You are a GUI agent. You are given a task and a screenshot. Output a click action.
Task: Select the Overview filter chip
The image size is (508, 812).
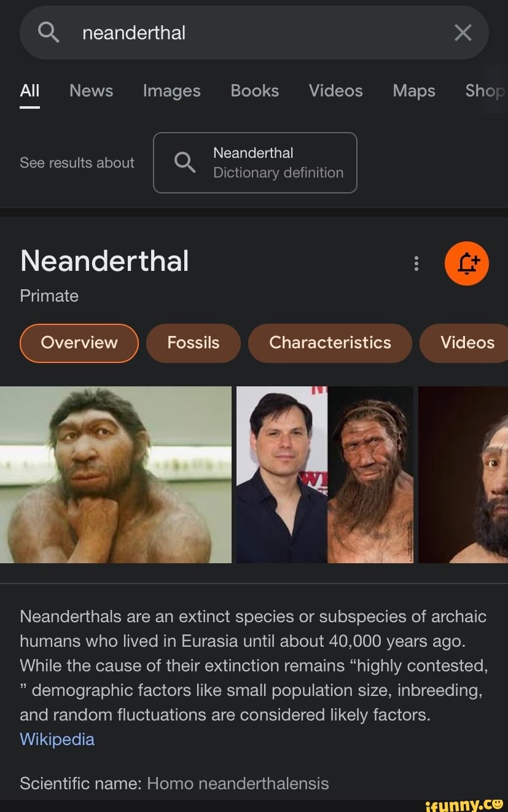79,343
